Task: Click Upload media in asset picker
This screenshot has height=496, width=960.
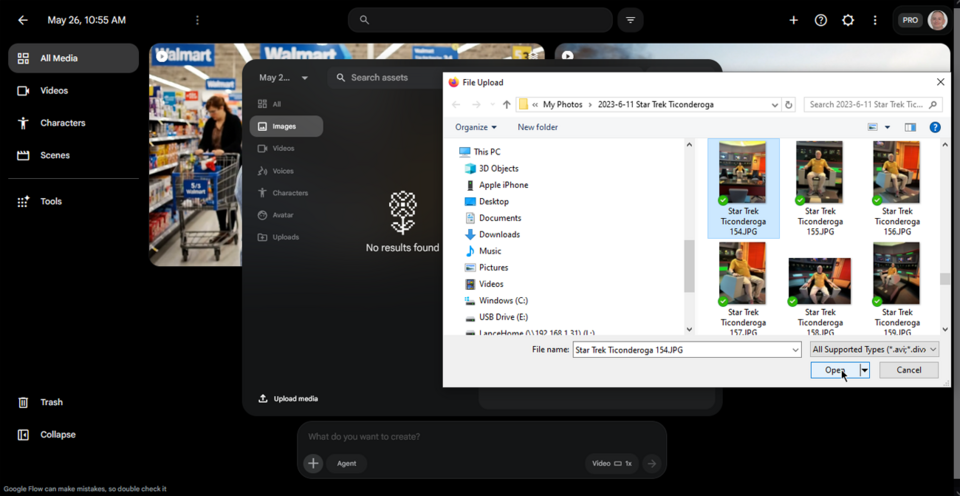Action: (x=288, y=399)
